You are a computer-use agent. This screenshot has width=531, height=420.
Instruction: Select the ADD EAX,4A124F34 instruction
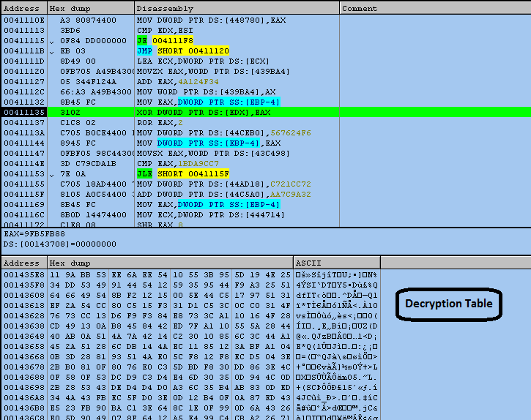178,81
